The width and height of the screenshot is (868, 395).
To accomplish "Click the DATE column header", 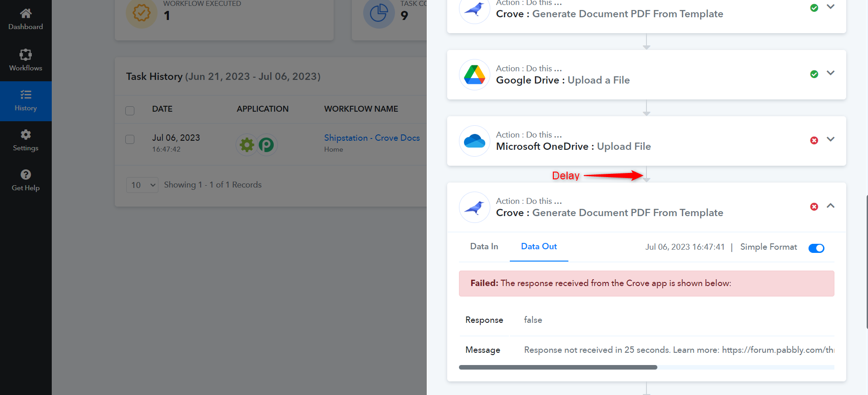I will point(162,109).
